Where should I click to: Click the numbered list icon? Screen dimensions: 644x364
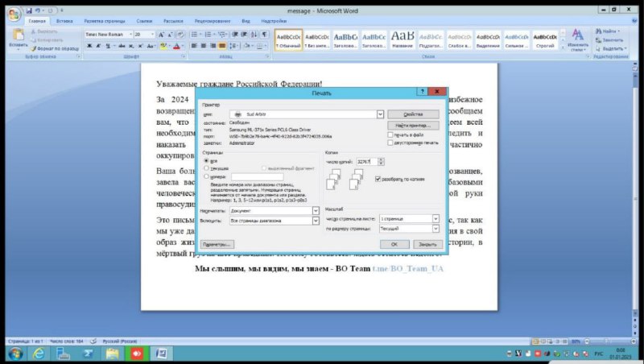(208, 35)
